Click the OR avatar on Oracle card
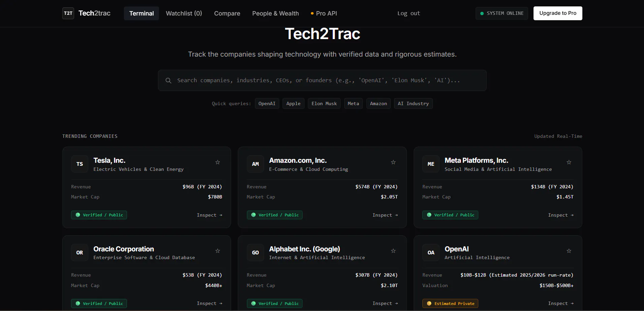The width and height of the screenshot is (644, 311). point(79,253)
